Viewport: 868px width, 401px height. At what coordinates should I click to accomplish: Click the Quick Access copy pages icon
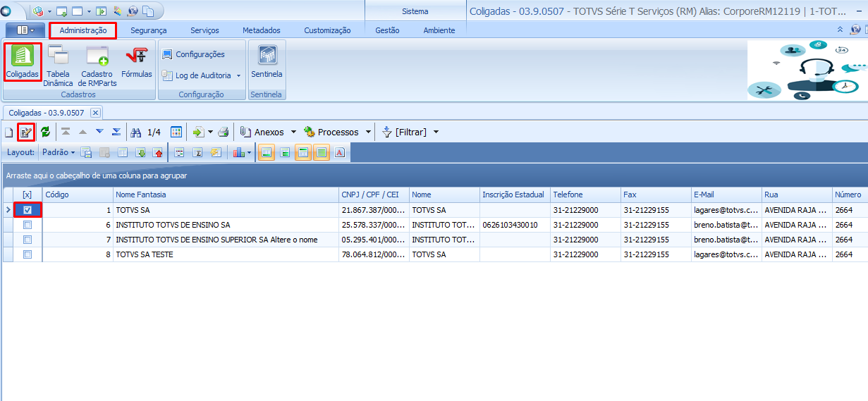click(x=147, y=11)
